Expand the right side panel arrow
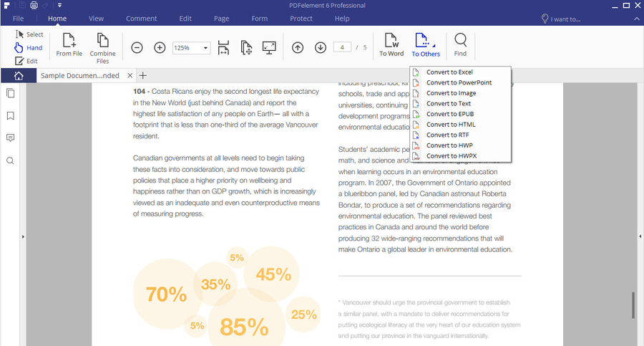The height and width of the screenshot is (346, 644). pos(639,236)
